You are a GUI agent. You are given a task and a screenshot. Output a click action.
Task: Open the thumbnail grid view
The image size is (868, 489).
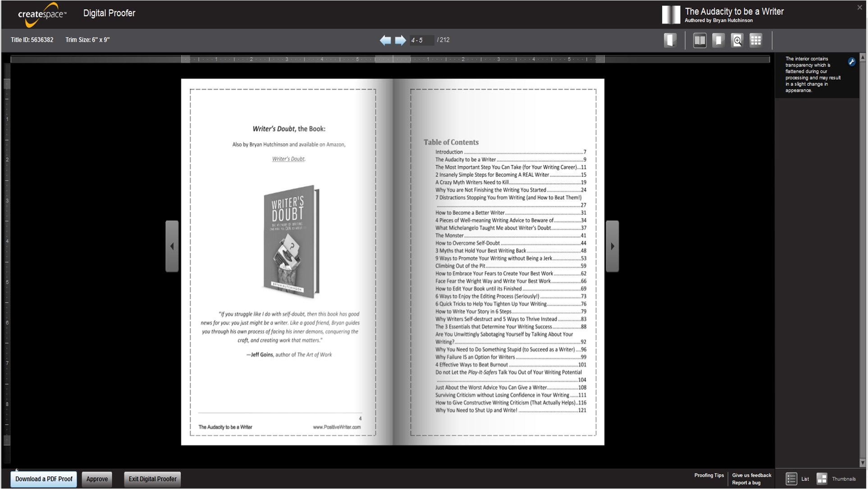point(756,41)
